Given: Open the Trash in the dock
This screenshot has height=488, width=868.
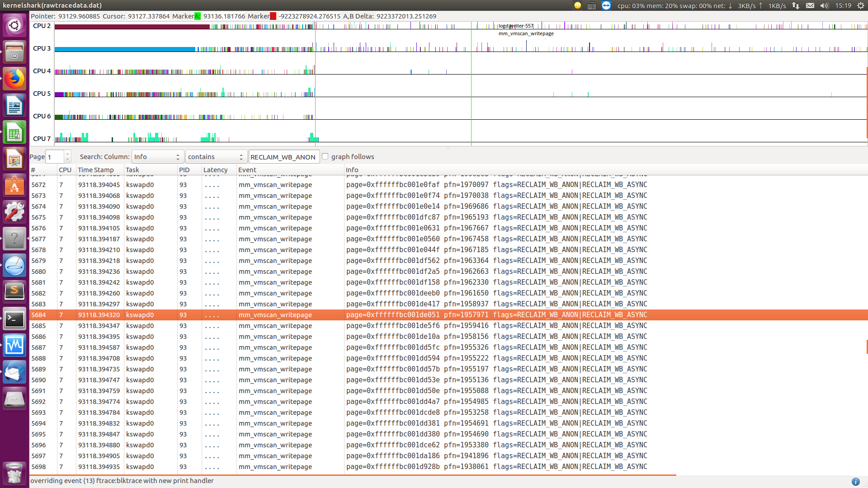Looking at the screenshot, I should pos(14,473).
